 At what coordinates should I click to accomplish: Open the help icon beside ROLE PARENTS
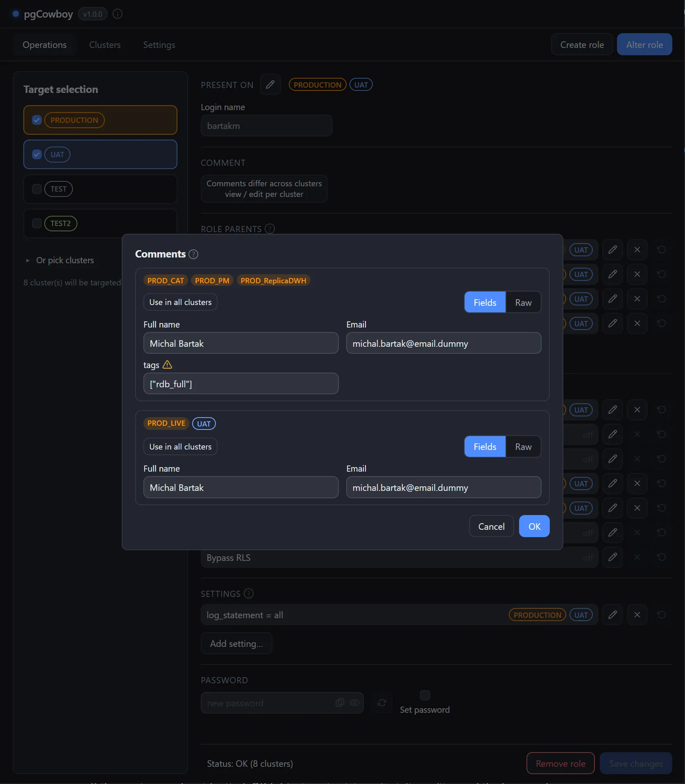(x=270, y=229)
